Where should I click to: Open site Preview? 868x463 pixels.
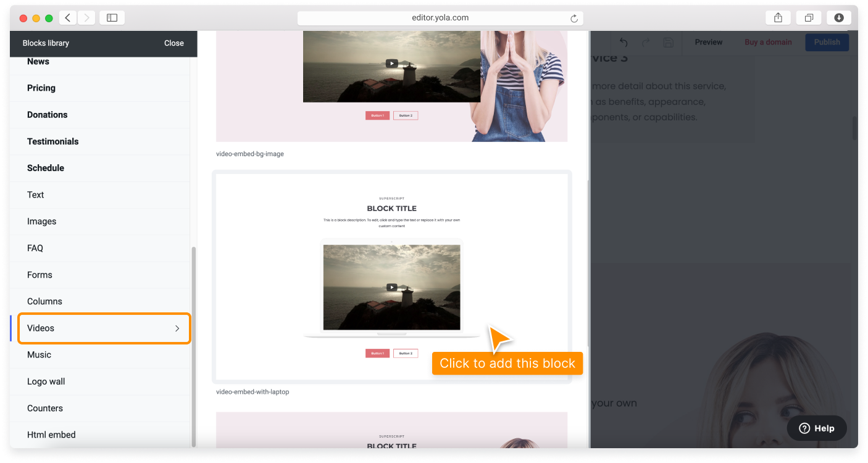coord(708,42)
